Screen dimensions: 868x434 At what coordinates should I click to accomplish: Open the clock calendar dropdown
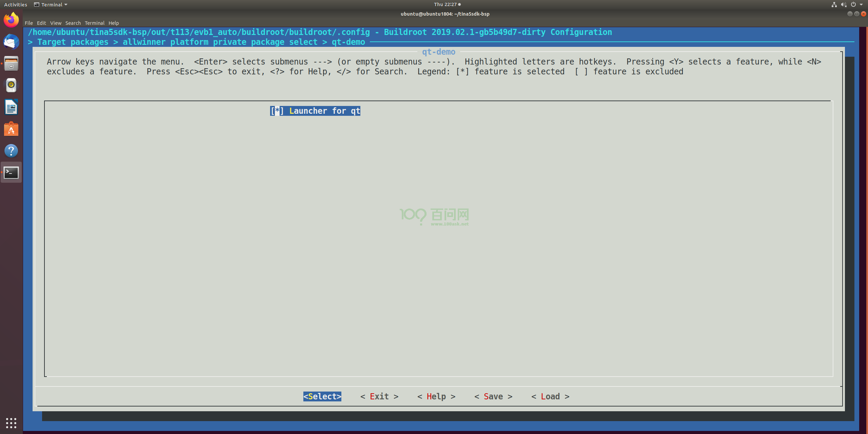pos(447,4)
